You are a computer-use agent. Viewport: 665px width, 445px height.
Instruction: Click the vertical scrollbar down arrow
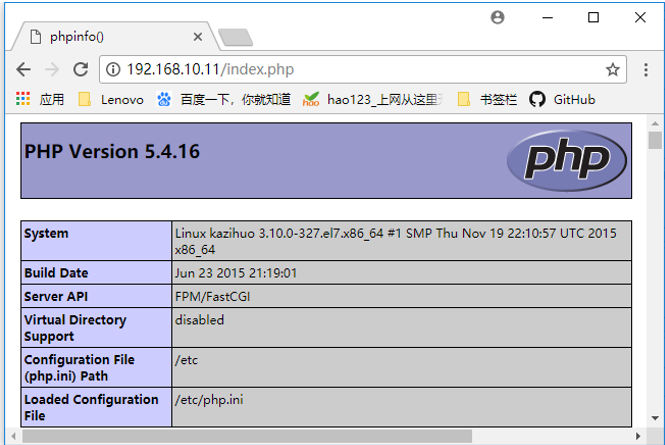(x=655, y=418)
